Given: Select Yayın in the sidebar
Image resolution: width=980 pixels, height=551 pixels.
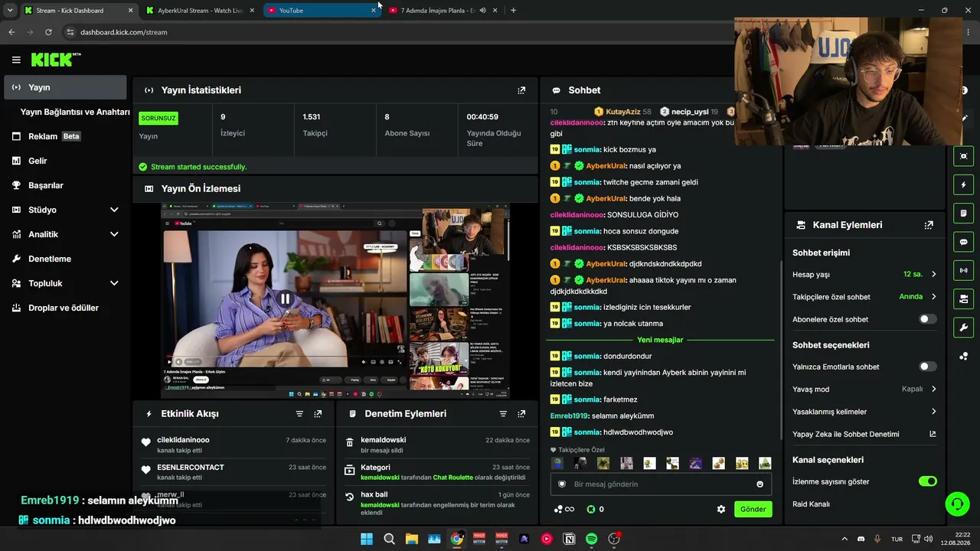Looking at the screenshot, I should pyautogui.click(x=65, y=87).
